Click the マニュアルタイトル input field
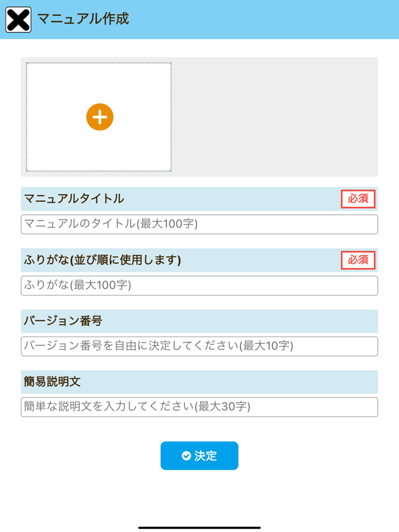Viewport: 399px width, 532px height. click(x=199, y=224)
